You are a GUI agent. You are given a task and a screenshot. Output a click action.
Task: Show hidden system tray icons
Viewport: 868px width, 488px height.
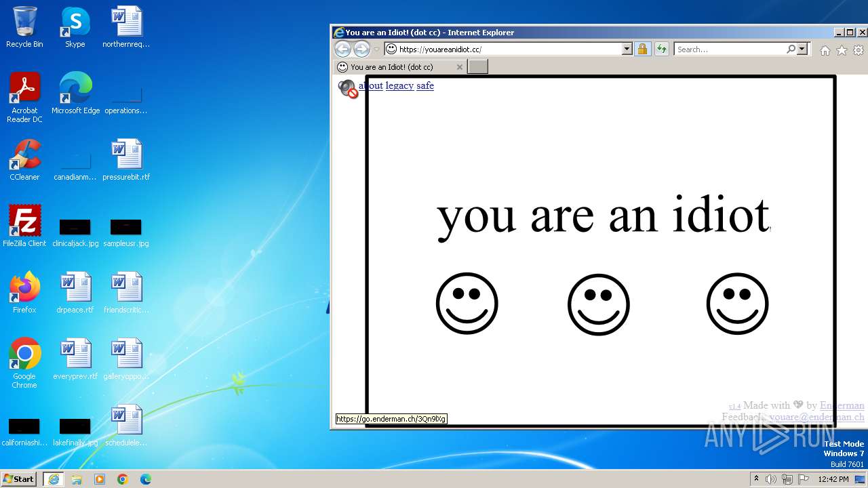tap(756, 479)
